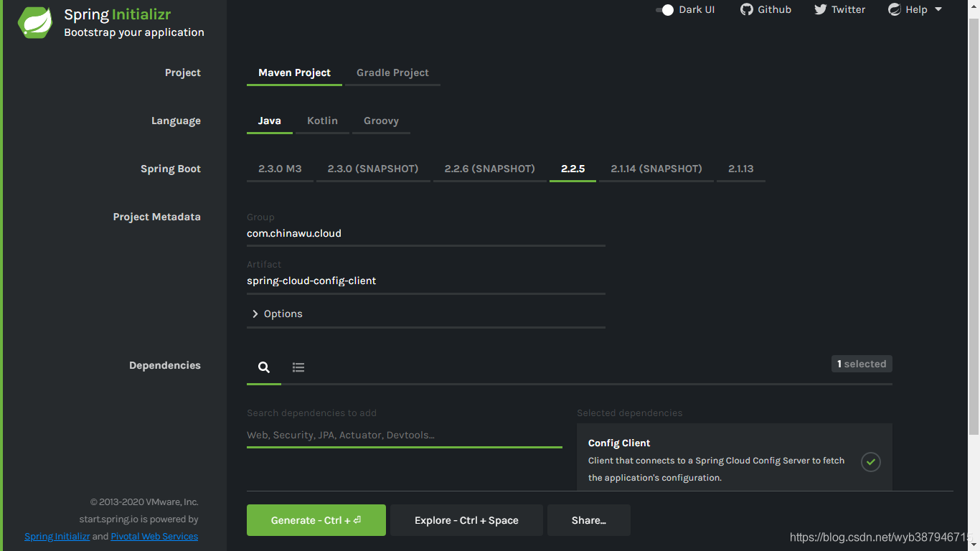Click the Spring Initializr leaf logo
The height and width of the screenshot is (551, 980).
click(35, 22)
